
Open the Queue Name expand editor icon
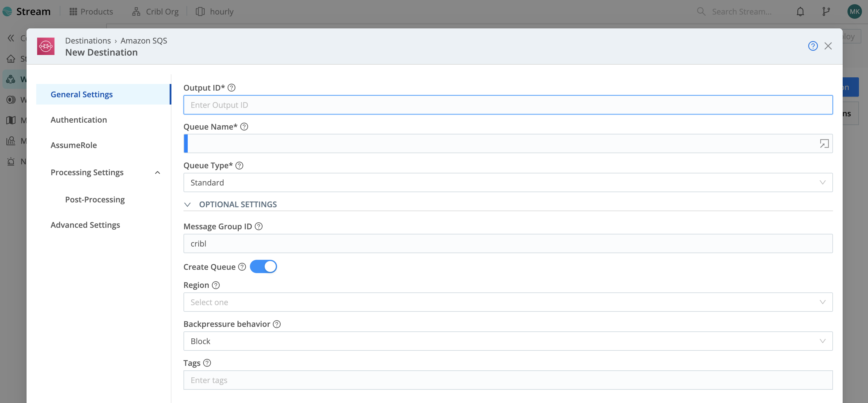(x=824, y=143)
